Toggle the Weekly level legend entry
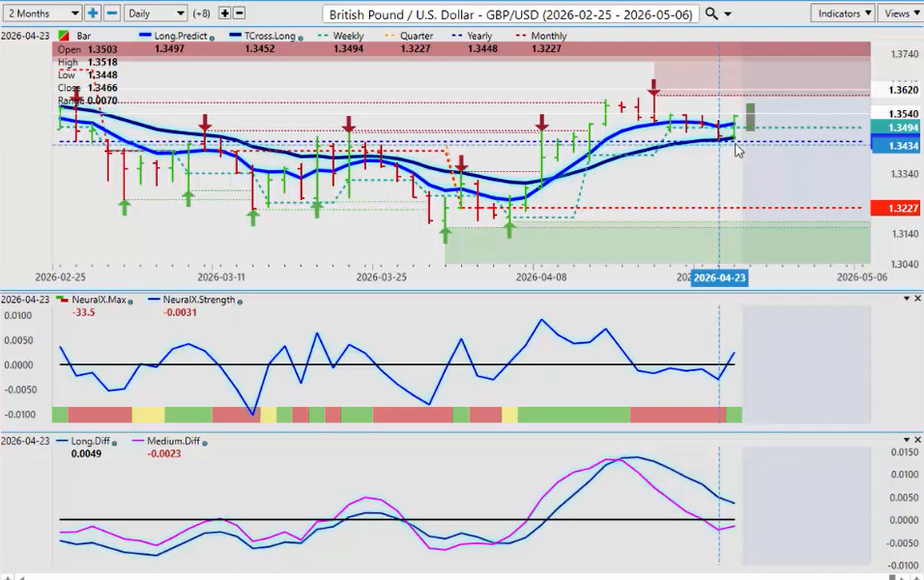 pyautogui.click(x=346, y=36)
